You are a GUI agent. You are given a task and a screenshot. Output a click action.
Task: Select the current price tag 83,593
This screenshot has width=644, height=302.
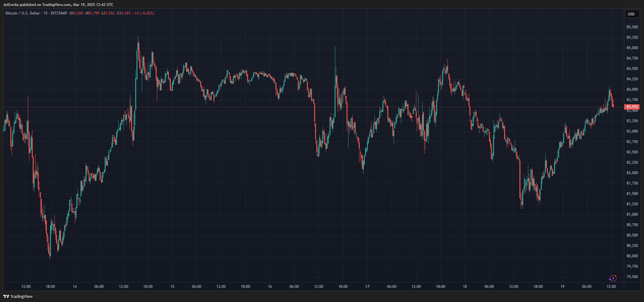[x=632, y=107]
